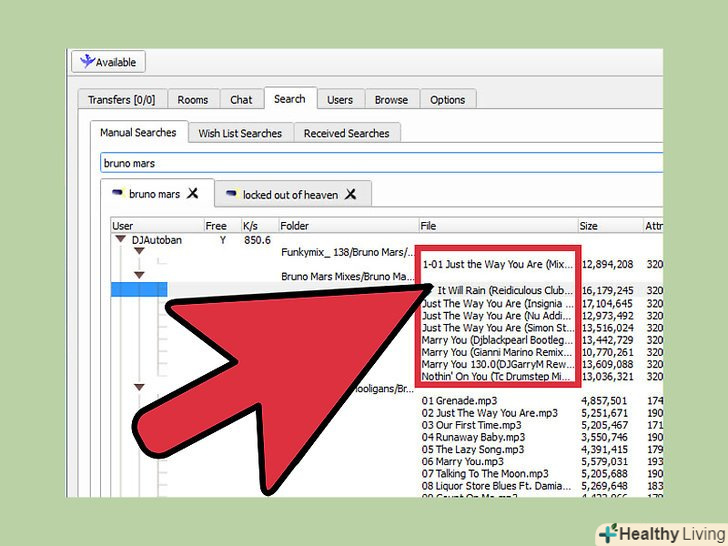Open the Received Searches subtab
Image resolution: width=728 pixels, height=546 pixels.
point(347,133)
